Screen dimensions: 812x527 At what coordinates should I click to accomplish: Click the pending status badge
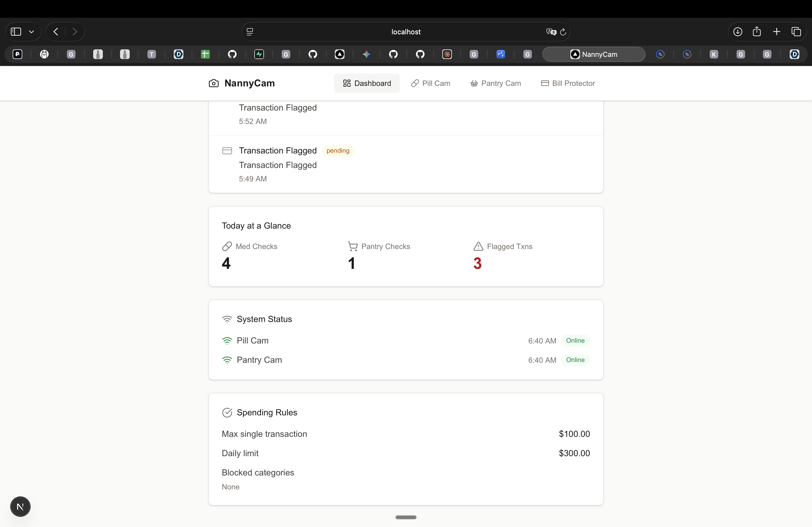point(338,150)
